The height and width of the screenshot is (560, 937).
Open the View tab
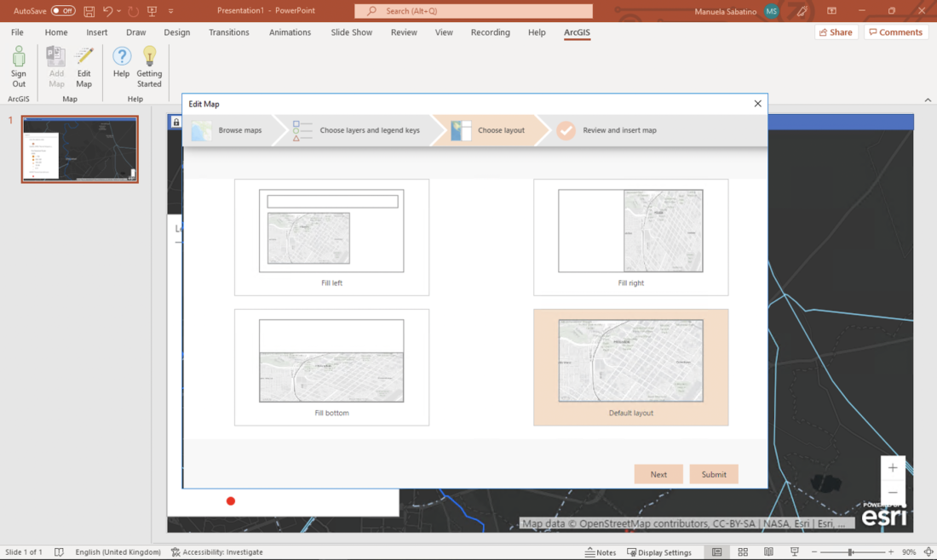point(444,32)
